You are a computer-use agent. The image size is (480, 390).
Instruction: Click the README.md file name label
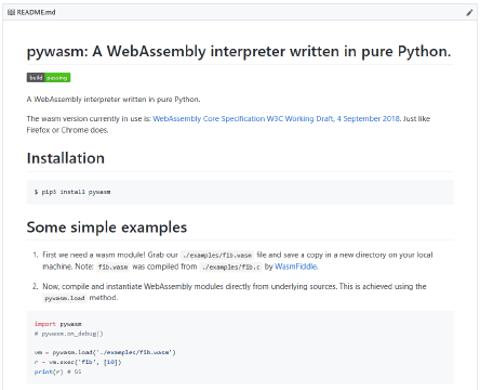pos(36,12)
